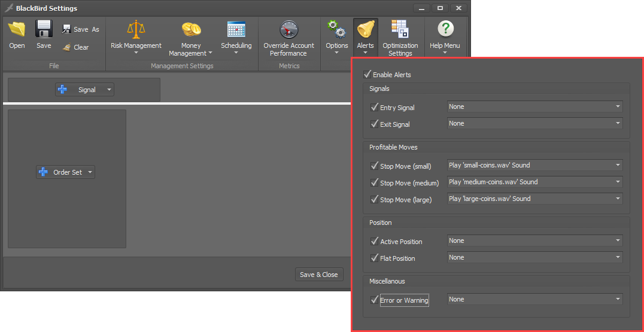644x332 pixels.
Task: Click the Alerts bell icon
Action: (365, 29)
